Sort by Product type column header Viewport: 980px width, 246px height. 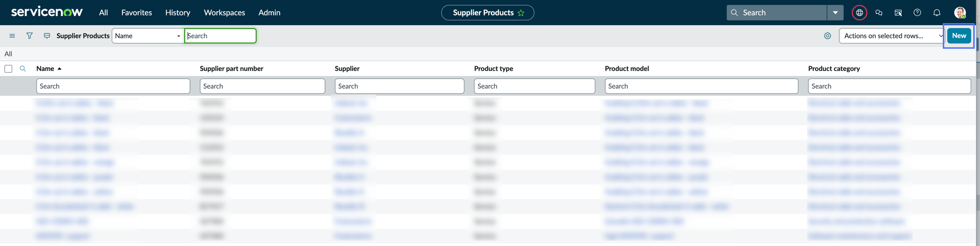pyautogui.click(x=493, y=68)
